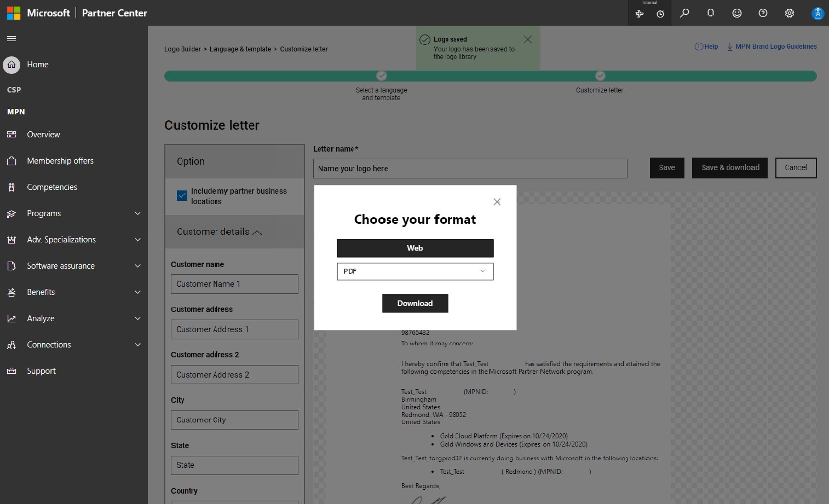Click the Membership offers bag icon
The width and height of the screenshot is (829, 504).
tap(11, 161)
